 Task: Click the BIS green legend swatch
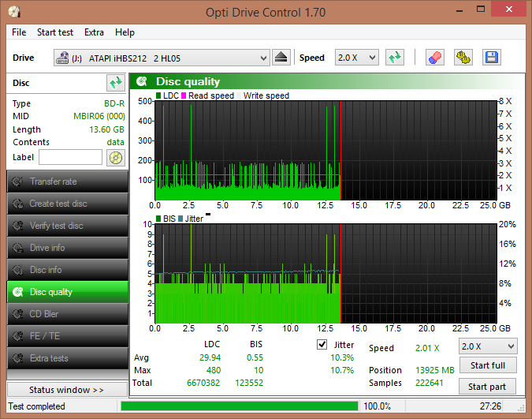(x=158, y=219)
